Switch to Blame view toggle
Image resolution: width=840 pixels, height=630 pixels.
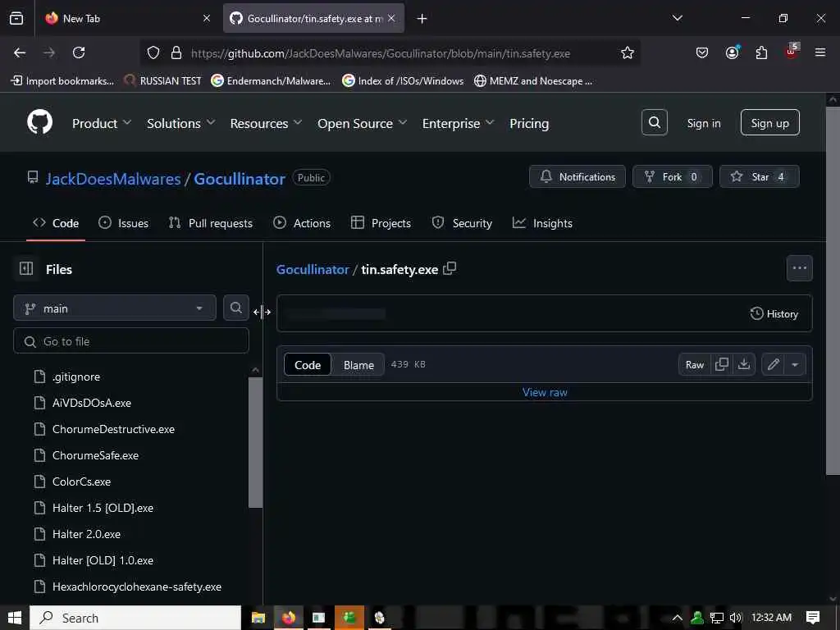[x=358, y=365]
